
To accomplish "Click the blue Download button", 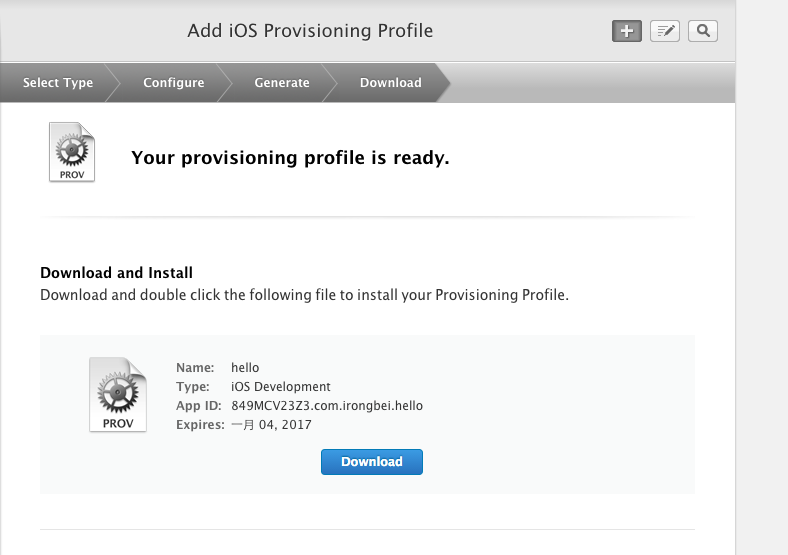I will [372, 461].
